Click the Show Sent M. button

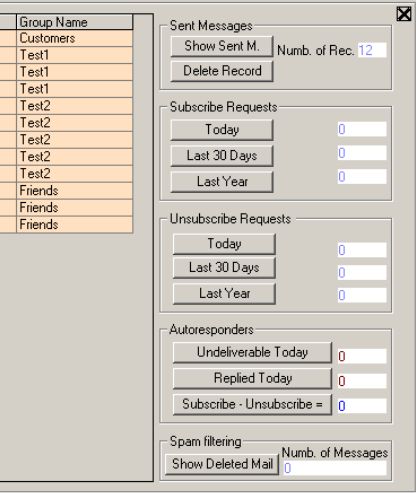(222, 46)
